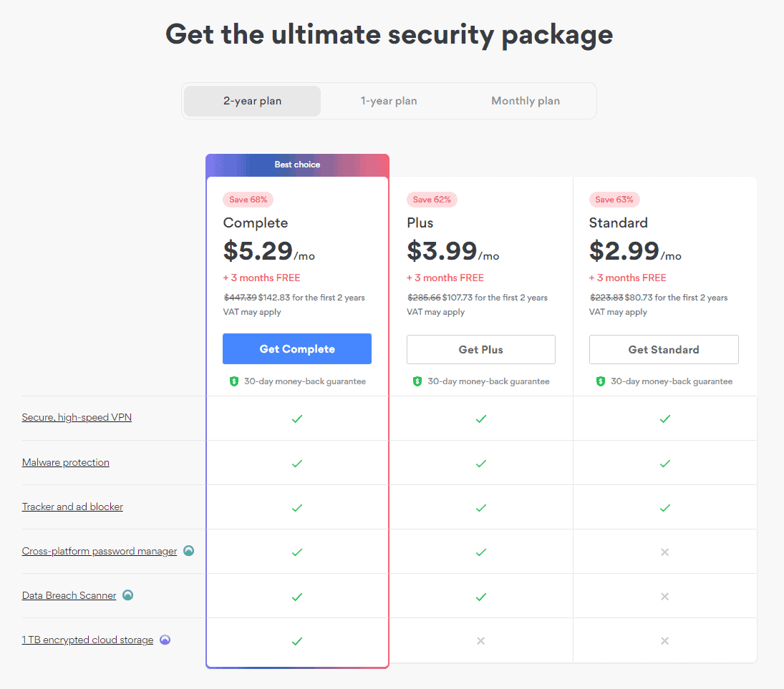The image size is (784, 689).
Task: Open the Secure, high-speed VPN link
Action: point(77,417)
